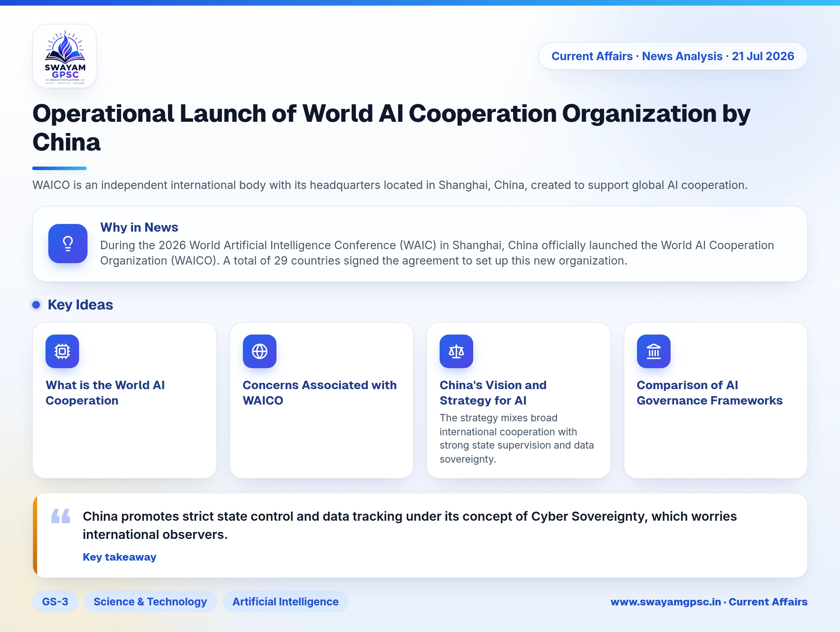Click the Why in News heading
The image size is (840, 632).
coord(139,227)
